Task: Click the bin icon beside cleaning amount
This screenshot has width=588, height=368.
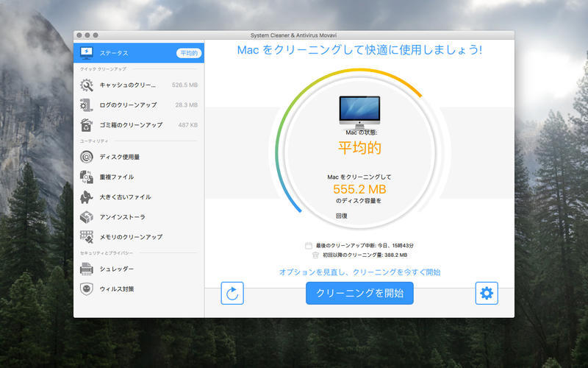Action: pos(315,255)
